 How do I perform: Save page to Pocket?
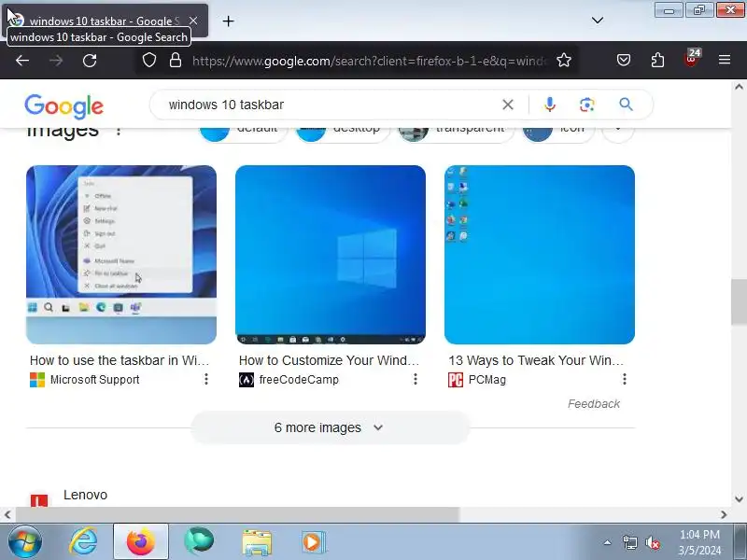pyautogui.click(x=624, y=60)
